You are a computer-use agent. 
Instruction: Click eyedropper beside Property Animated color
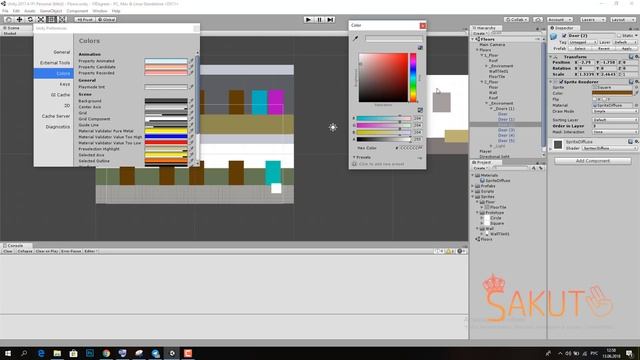(191, 61)
